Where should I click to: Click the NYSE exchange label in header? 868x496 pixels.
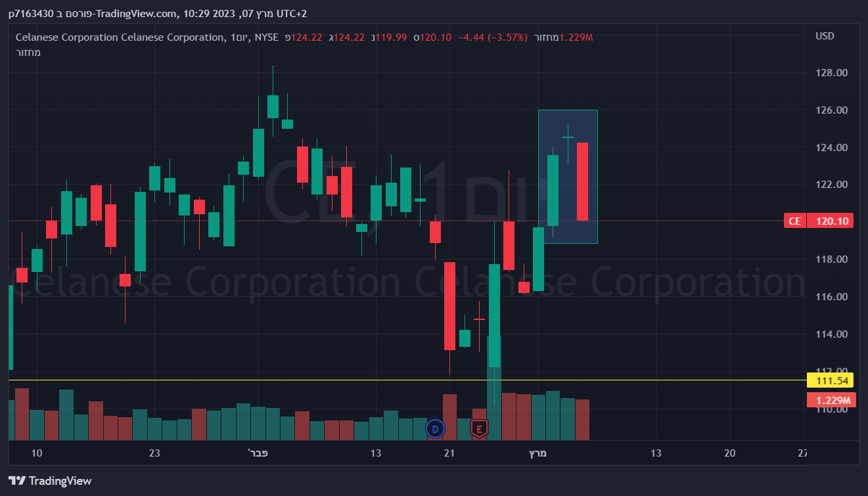pyautogui.click(x=266, y=37)
